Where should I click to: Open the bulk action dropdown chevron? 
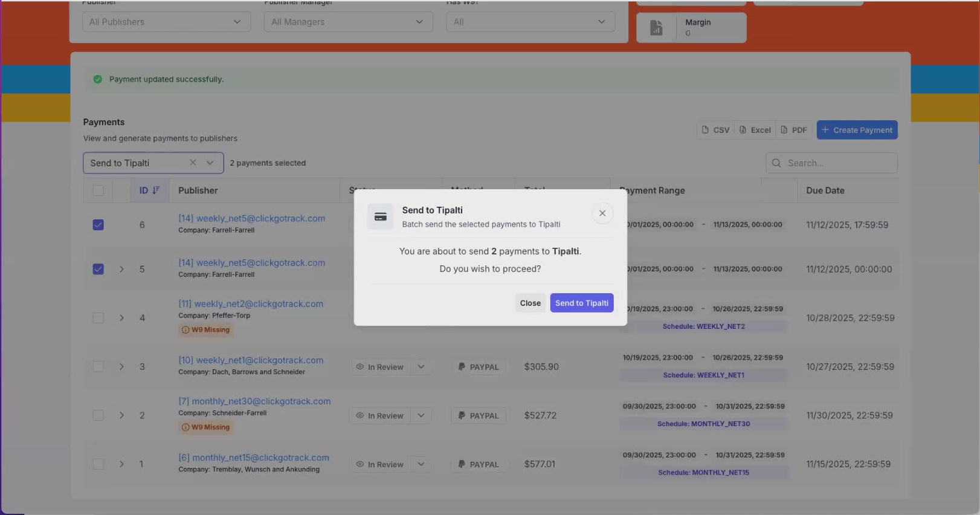click(210, 163)
